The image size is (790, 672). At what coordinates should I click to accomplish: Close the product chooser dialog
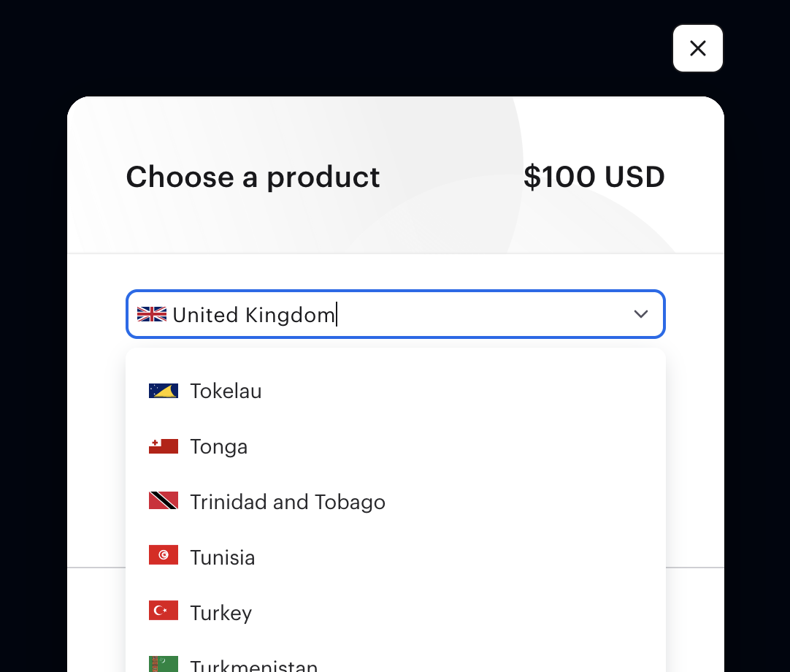(698, 48)
